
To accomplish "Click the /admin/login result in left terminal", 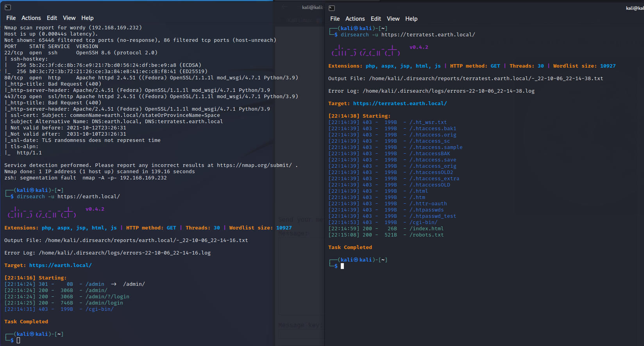I will pyautogui.click(x=104, y=303).
